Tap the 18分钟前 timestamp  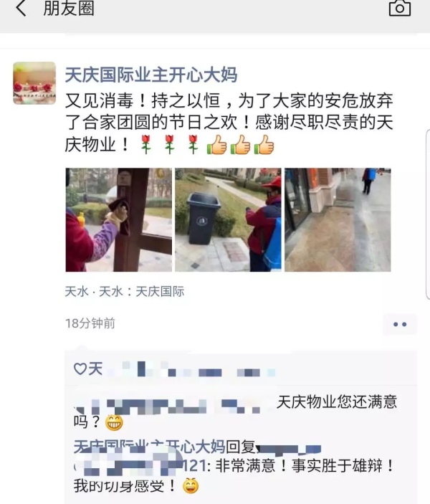(90, 323)
